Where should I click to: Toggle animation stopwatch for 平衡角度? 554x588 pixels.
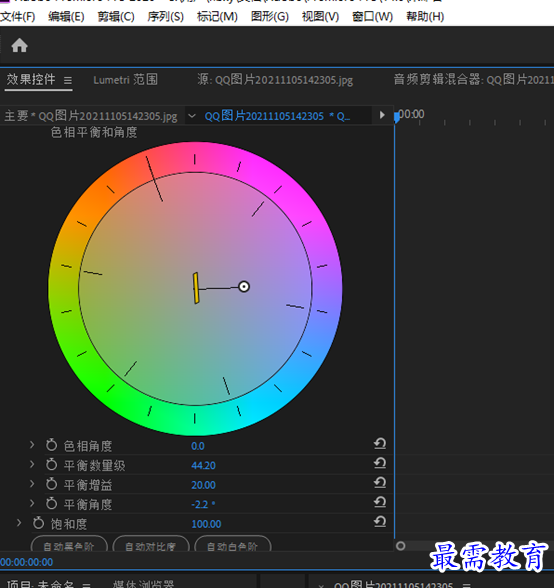pyautogui.click(x=51, y=504)
